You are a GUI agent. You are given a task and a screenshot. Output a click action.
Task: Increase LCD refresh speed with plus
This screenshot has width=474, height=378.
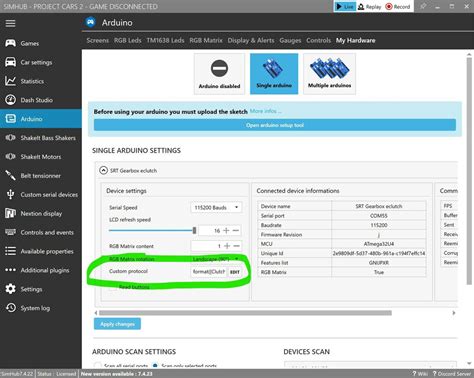coord(226,230)
